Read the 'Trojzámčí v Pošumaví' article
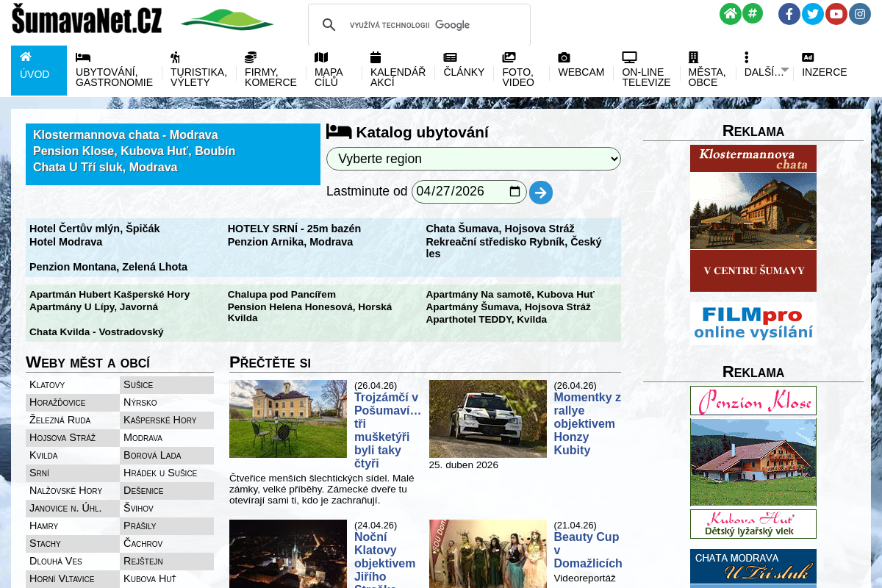The width and height of the screenshot is (882, 588). (387, 430)
